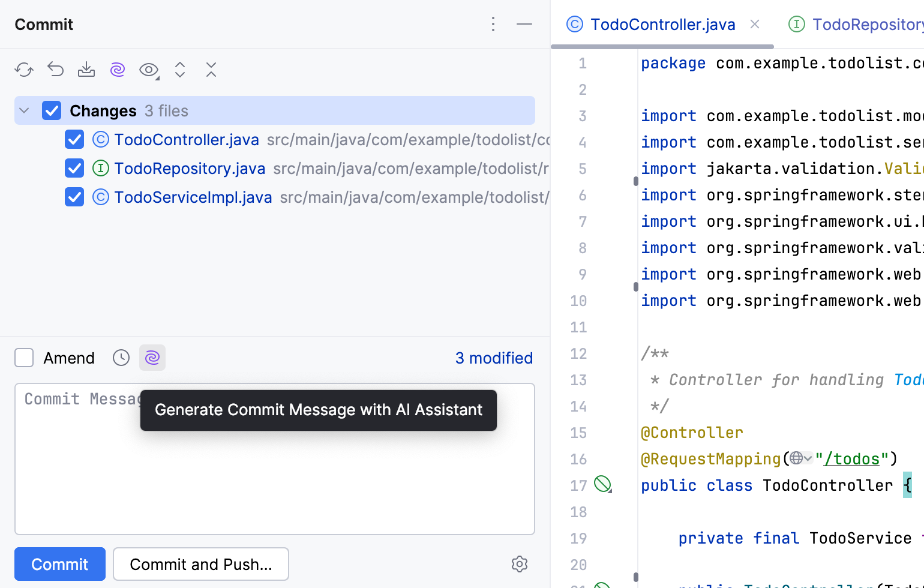Uncheck TodoRepository.java from the commit
Image resolution: width=924 pixels, height=588 pixels.
(x=74, y=168)
